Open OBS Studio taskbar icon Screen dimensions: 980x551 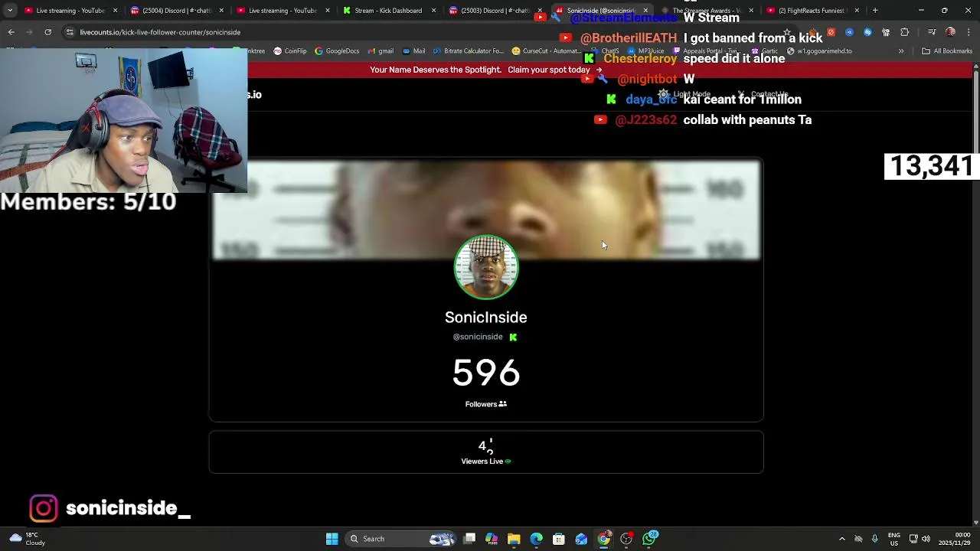[626, 539]
